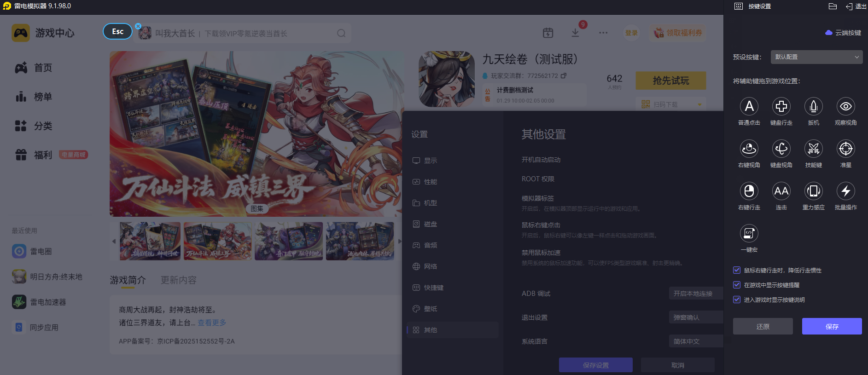Toggle 鼠标右键行走时,降低行走惯性 checkbox
Viewport: 868px width, 375px height.
tap(737, 270)
